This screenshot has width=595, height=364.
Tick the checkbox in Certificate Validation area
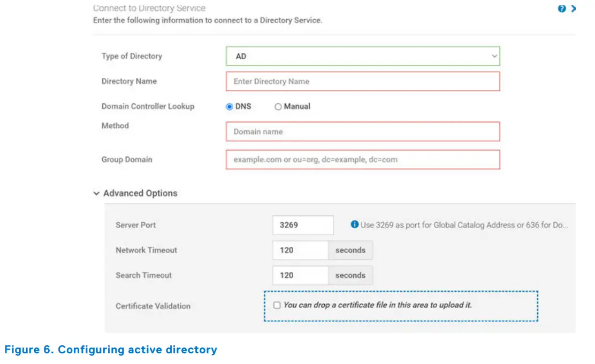pyautogui.click(x=277, y=305)
